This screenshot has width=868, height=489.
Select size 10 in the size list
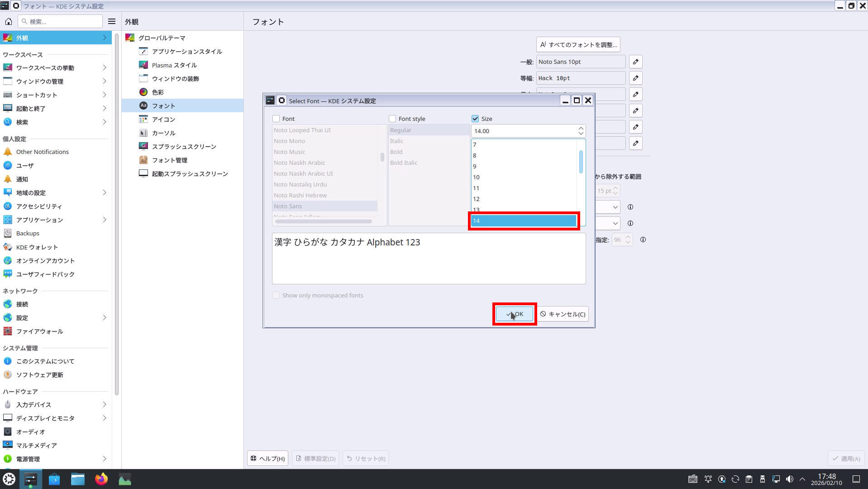476,177
